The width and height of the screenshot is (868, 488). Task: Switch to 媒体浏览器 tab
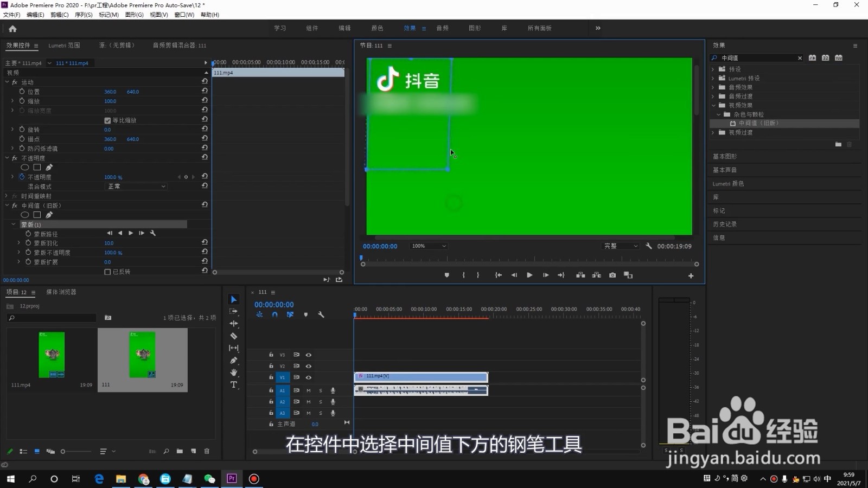point(61,292)
